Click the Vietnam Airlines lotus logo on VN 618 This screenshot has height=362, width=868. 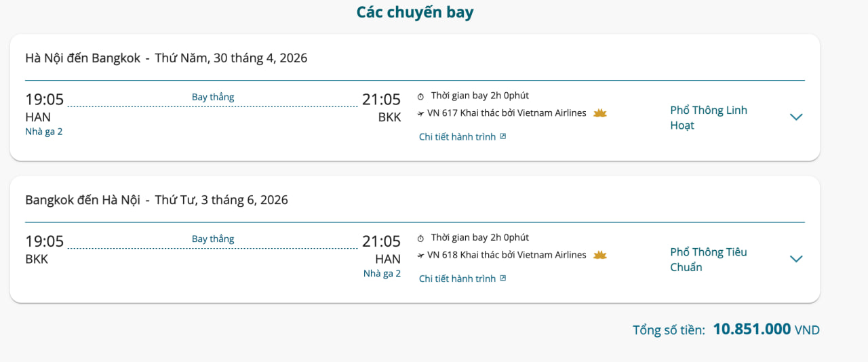[600, 256]
